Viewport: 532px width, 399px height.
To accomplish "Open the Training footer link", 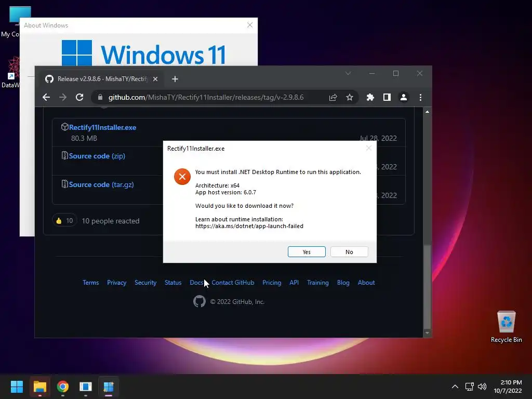I will pyautogui.click(x=317, y=282).
